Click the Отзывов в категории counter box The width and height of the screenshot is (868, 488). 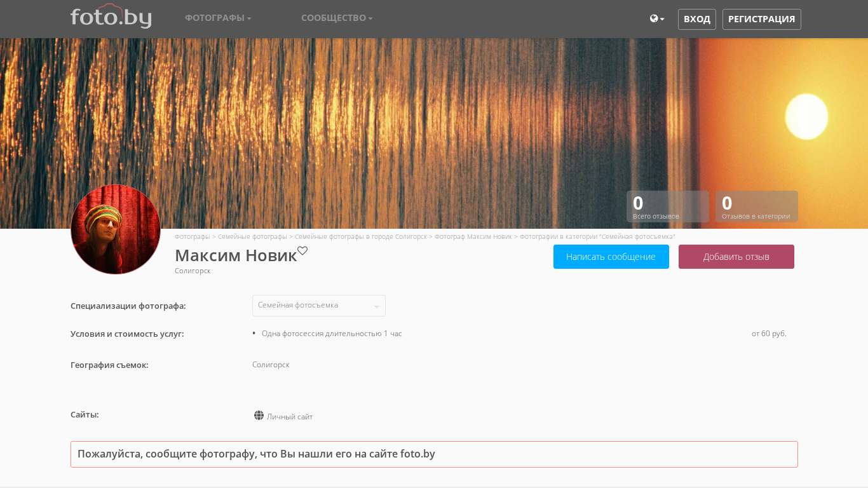point(757,207)
